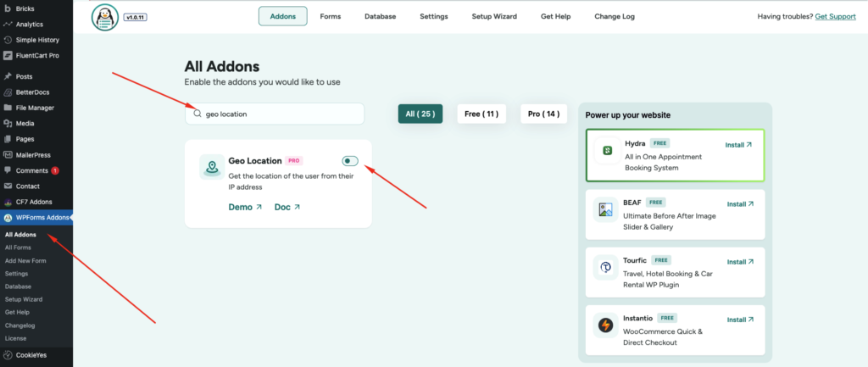Click the Hydra addon icon
868x367 pixels.
click(607, 151)
